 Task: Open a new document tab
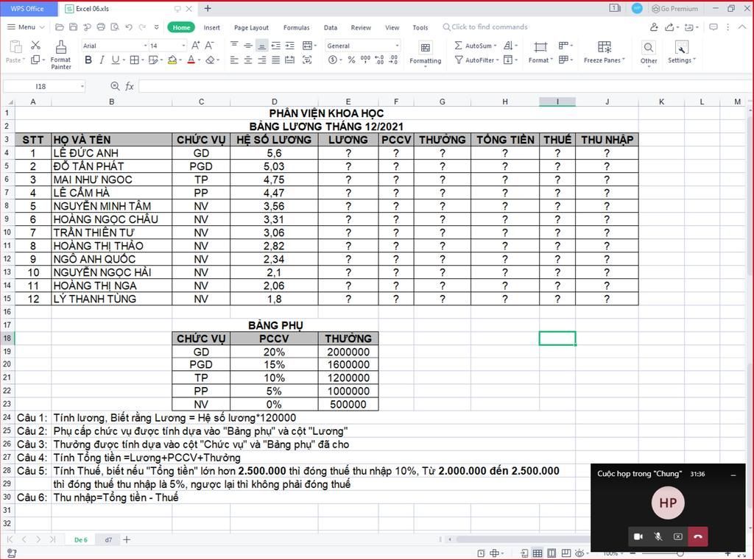click(x=208, y=8)
